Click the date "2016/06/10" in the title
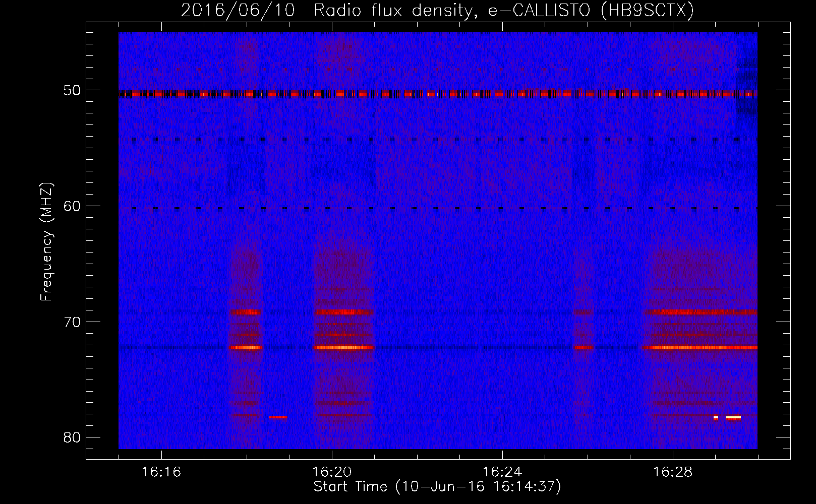 click(238, 11)
